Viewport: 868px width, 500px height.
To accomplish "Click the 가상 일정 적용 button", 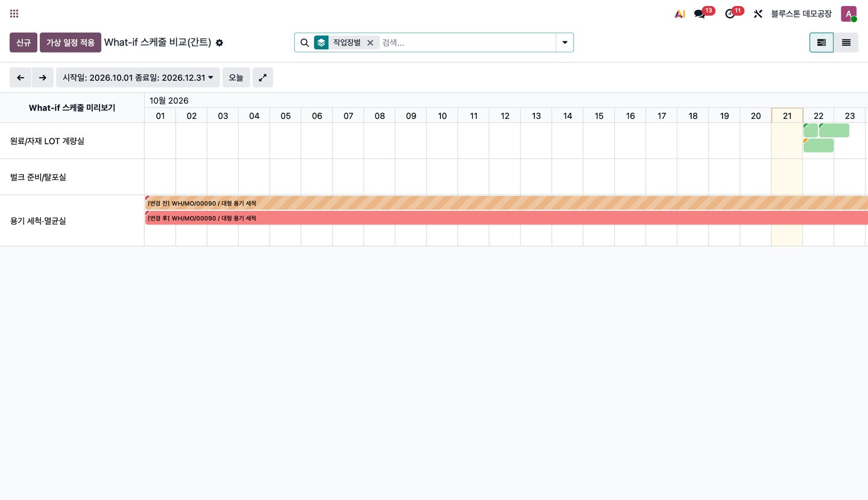I will (71, 42).
